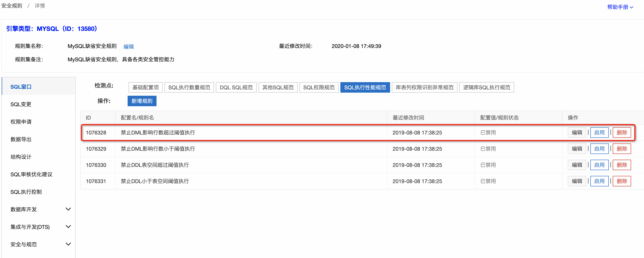Click the 新增规则 button
Screen dimensions: 644x258
[x=142, y=101]
